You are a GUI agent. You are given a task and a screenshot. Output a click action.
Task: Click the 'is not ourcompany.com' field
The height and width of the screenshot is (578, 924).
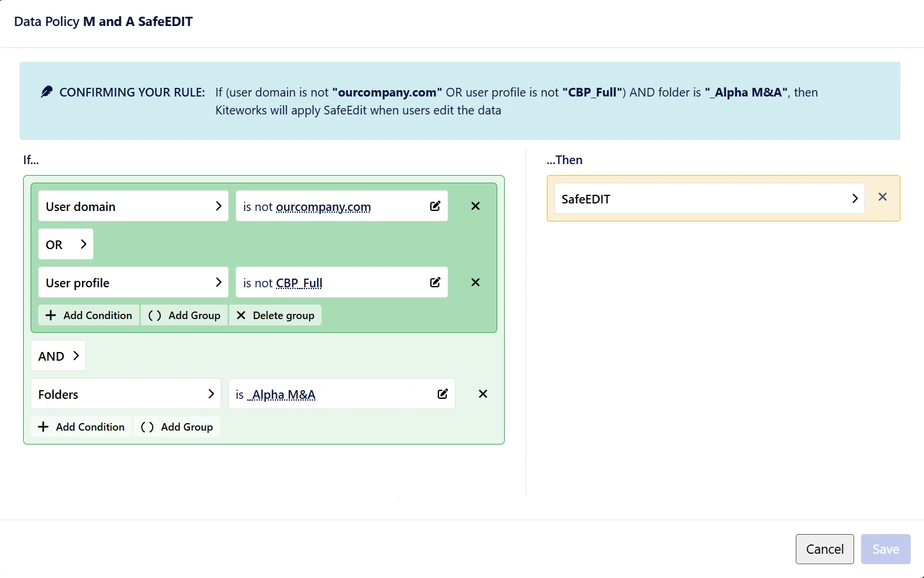coord(342,206)
